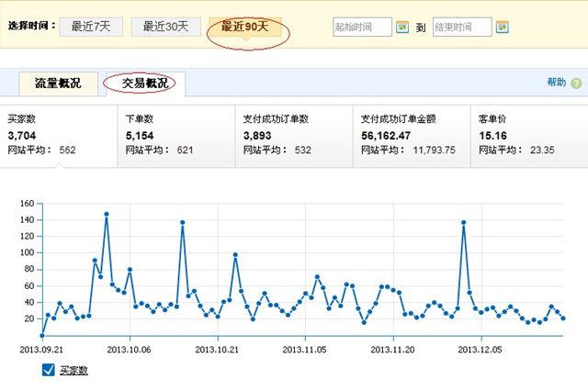Click the 2013.10.06 axis date label
The height and width of the screenshot is (390, 588).
(x=129, y=350)
